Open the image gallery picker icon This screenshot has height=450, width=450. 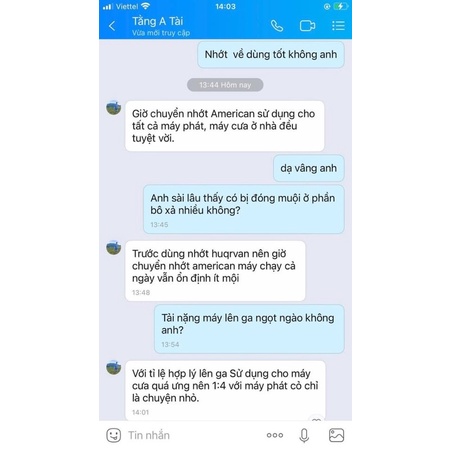coord(336,435)
